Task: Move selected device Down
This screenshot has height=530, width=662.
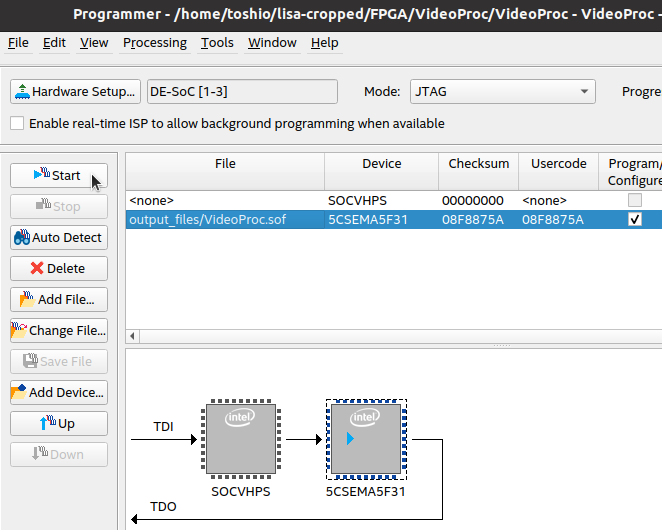Action: pyautogui.click(x=59, y=454)
